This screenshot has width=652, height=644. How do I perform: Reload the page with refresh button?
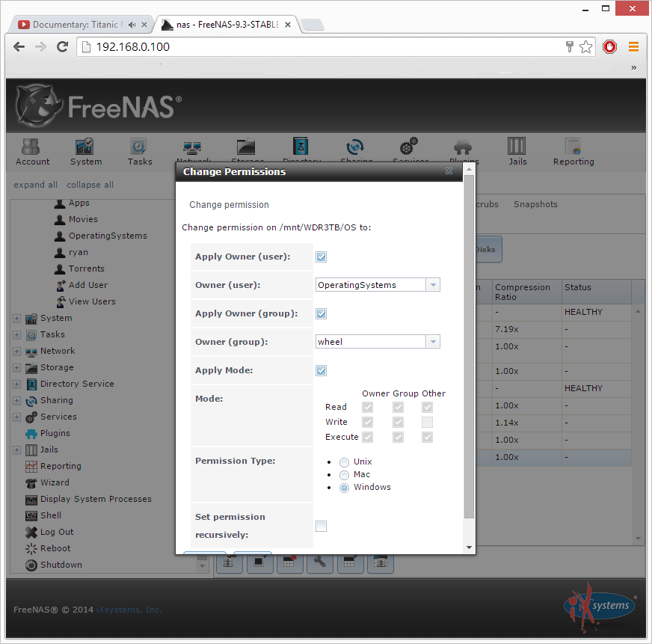pos(62,47)
